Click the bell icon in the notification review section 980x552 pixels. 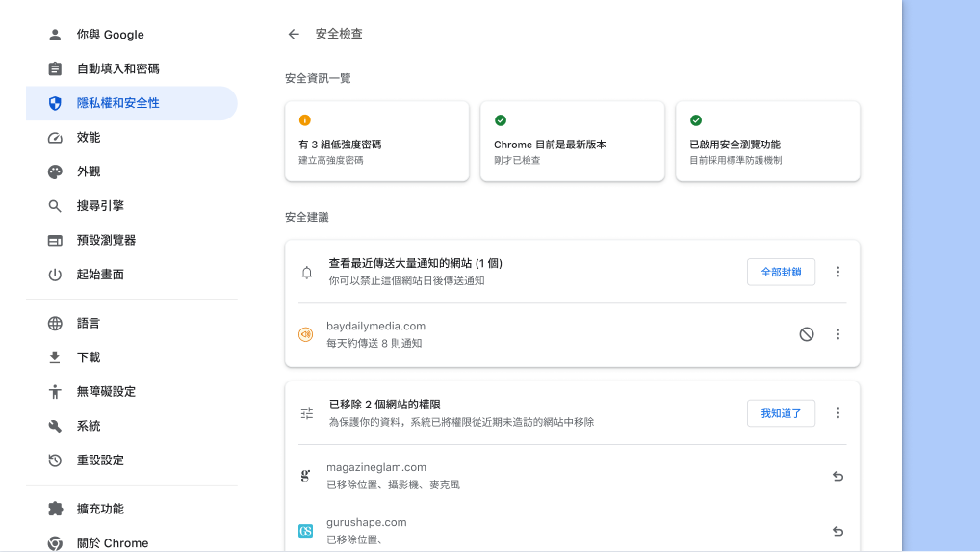tap(307, 273)
